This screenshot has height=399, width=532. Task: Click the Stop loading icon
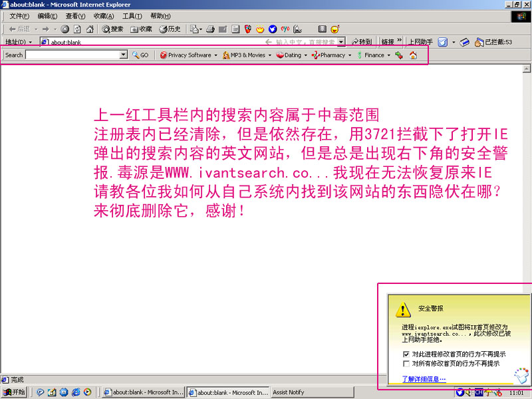65,29
